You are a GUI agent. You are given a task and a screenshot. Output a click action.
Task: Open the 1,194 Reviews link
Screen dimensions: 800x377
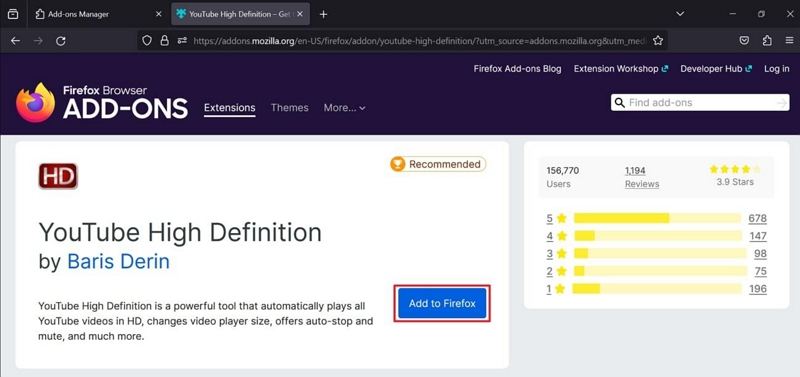tap(642, 177)
